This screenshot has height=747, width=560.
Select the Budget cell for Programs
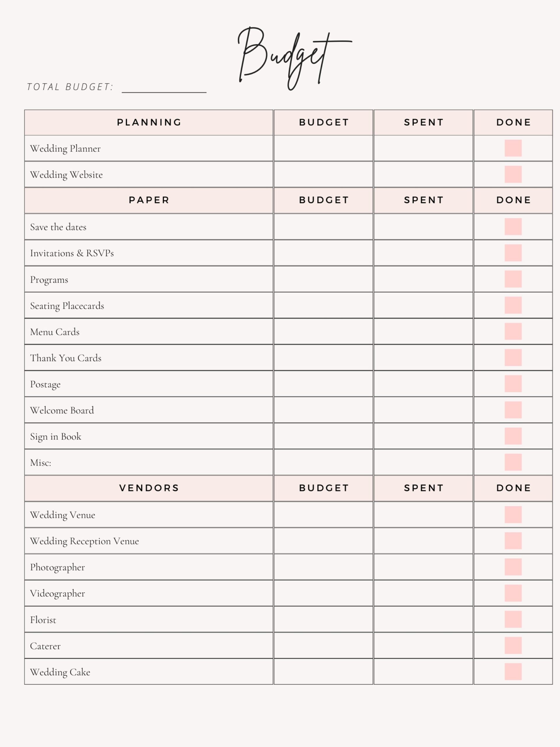(323, 279)
